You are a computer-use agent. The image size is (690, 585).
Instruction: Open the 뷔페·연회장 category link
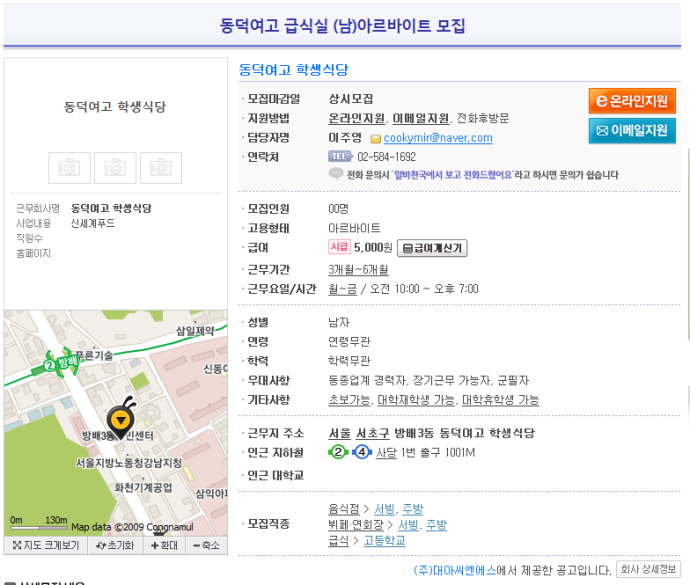click(356, 525)
